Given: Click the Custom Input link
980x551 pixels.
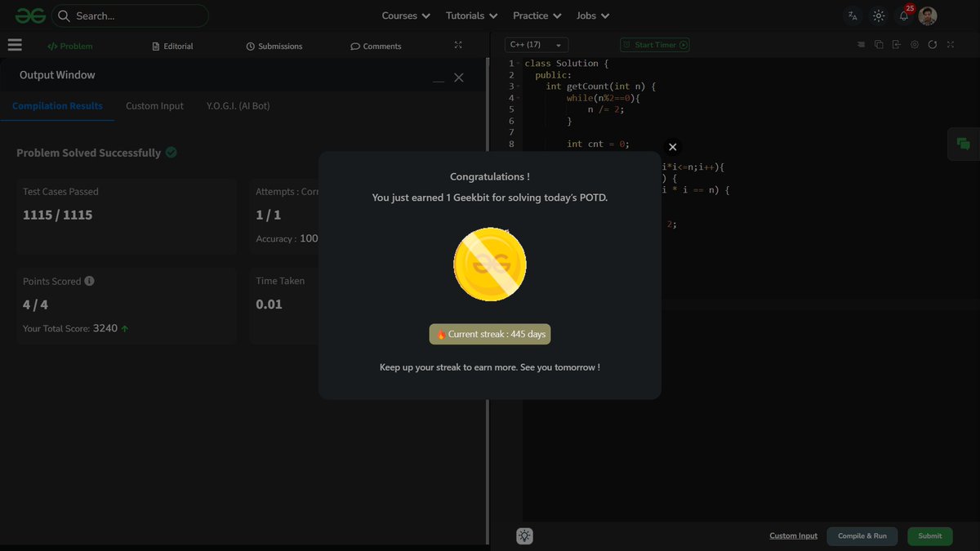Looking at the screenshot, I should tap(793, 536).
